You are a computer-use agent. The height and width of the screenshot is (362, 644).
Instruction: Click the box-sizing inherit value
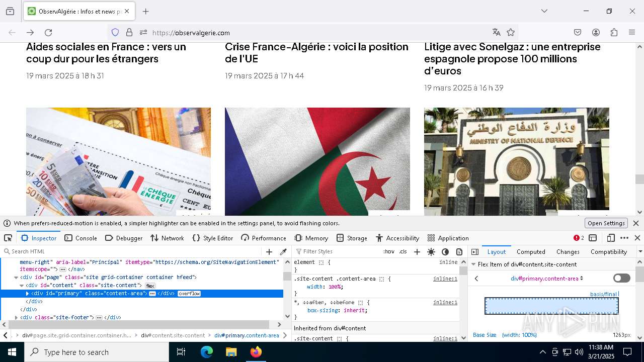point(354,310)
